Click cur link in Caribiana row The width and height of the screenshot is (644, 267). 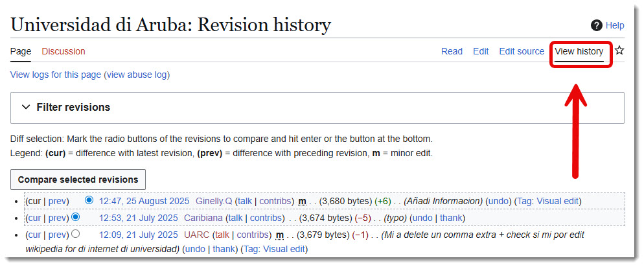[34, 218]
